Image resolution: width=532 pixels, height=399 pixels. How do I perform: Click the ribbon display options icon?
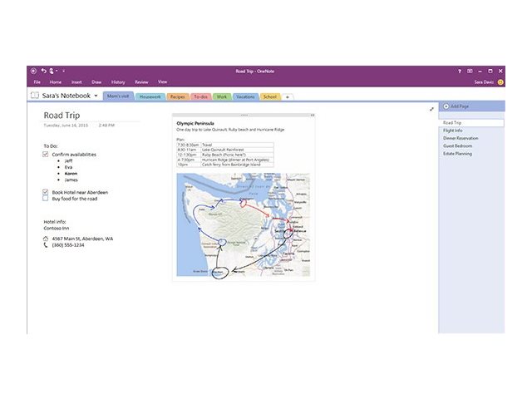tap(471, 71)
